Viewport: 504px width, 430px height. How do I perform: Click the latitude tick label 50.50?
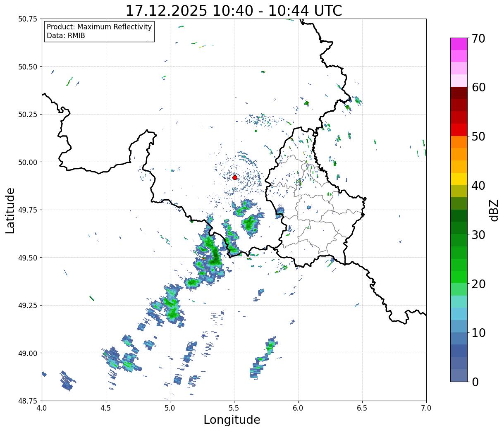28,67
